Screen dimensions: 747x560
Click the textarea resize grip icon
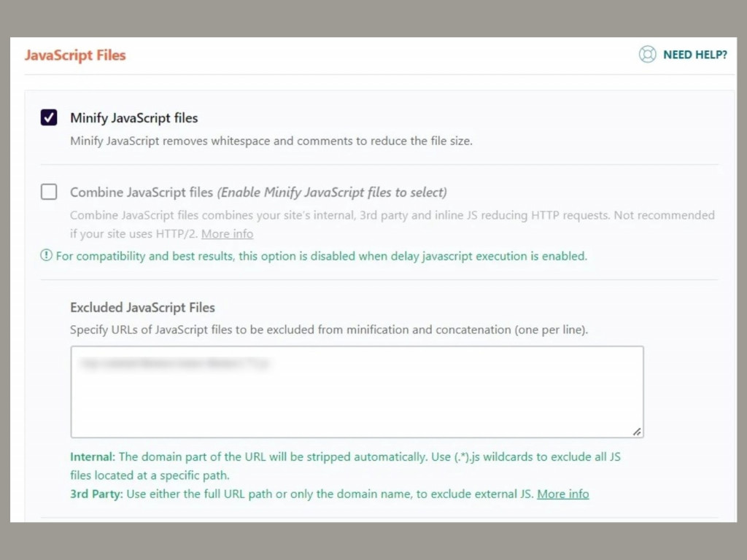(x=636, y=431)
